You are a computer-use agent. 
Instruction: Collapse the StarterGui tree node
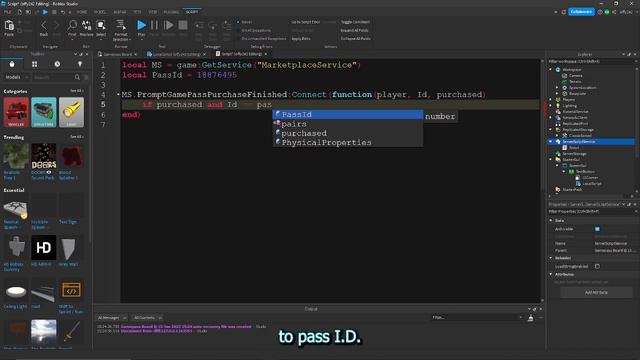(x=551, y=160)
